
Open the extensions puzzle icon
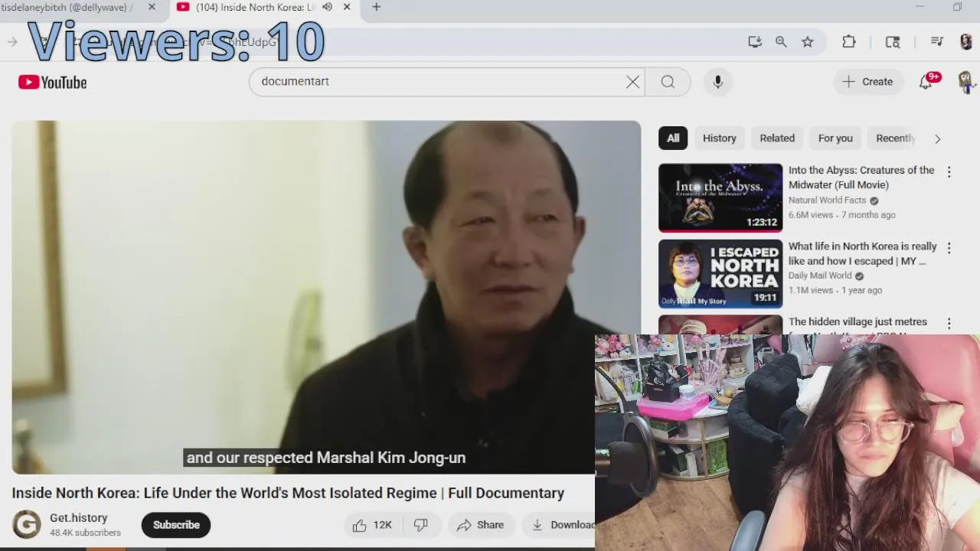click(x=849, y=42)
